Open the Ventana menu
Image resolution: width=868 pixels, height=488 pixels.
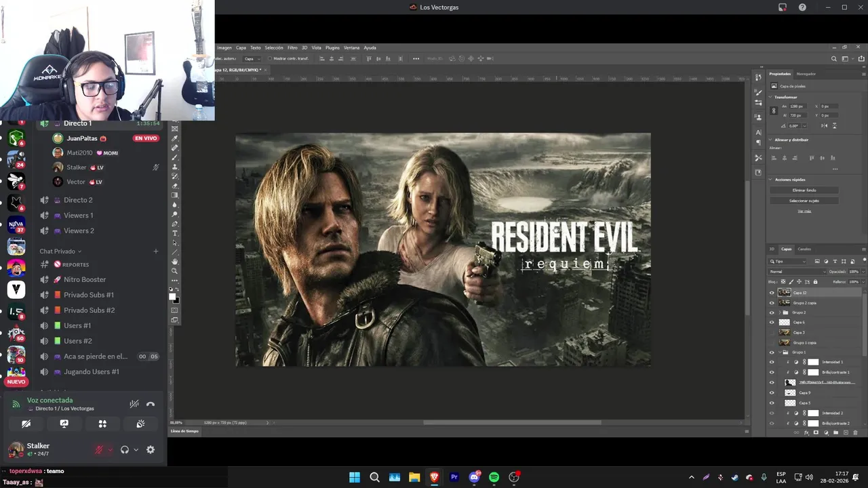(x=351, y=47)
